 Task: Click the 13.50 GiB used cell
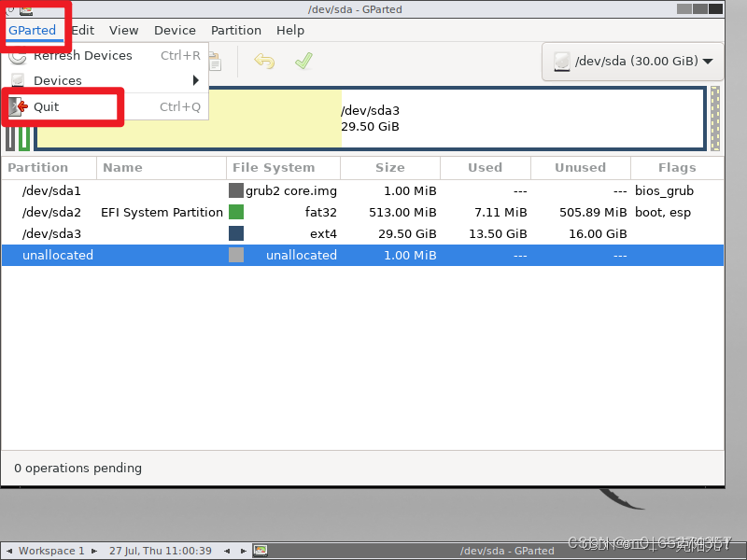point(498,234)
